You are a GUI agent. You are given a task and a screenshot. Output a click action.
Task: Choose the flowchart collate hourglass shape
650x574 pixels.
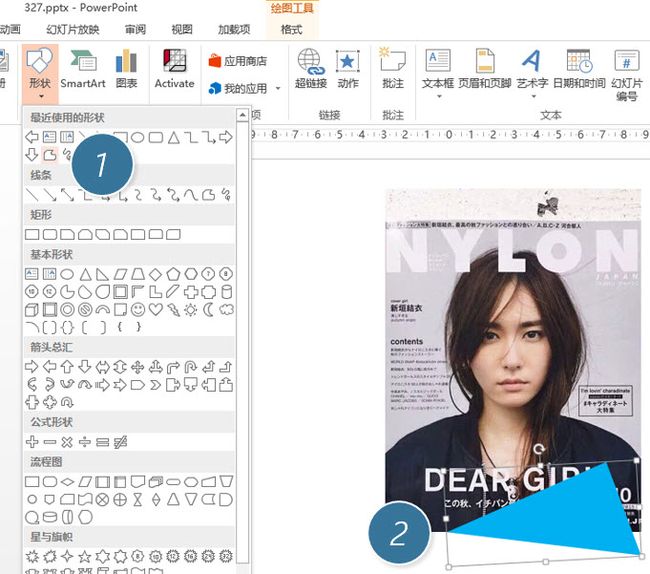click(x=138, y=499)
